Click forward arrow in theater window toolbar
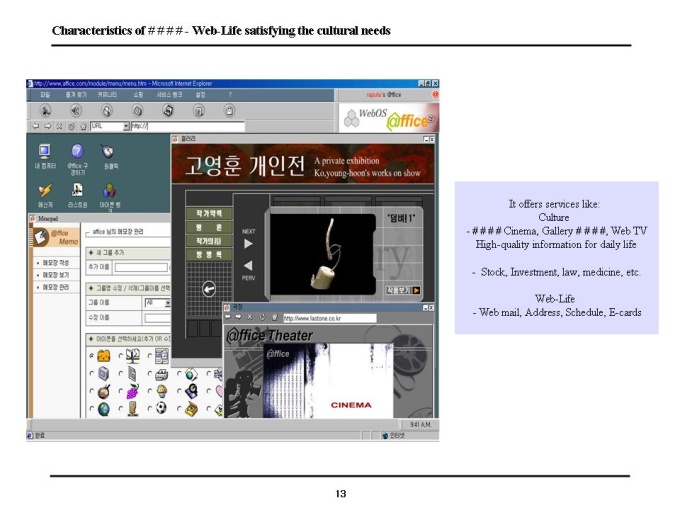Image resolution: width=680 pixels, height=510 pixels. 239,317
